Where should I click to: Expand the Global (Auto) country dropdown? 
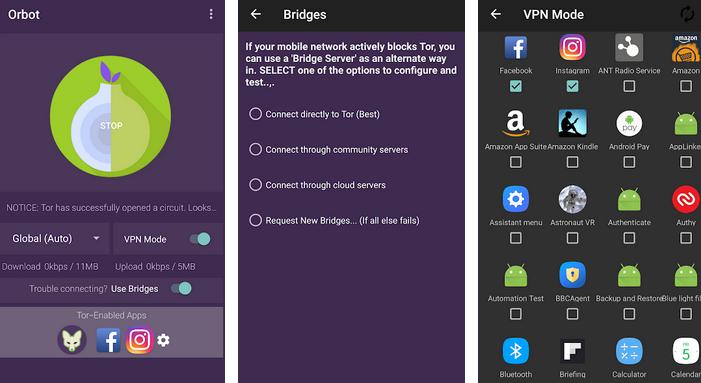pyautogui.click(x=55, y=239)
